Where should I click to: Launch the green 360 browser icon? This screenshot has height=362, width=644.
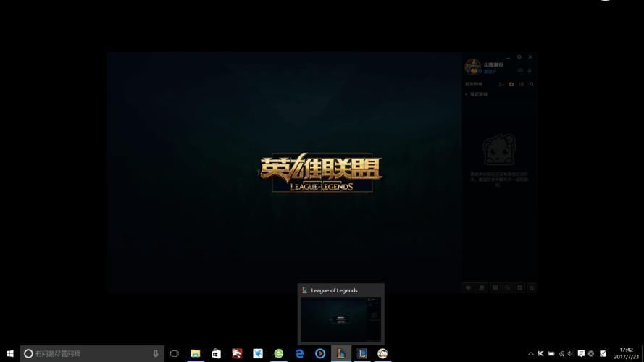pyautogui.click(x=278, y=353)
